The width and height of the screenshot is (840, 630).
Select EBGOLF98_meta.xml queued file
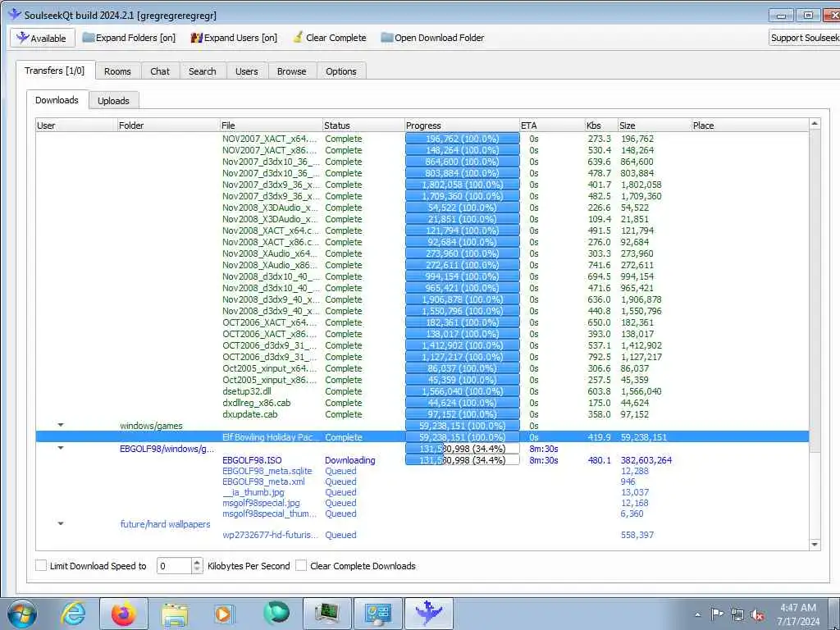[422, 482]
